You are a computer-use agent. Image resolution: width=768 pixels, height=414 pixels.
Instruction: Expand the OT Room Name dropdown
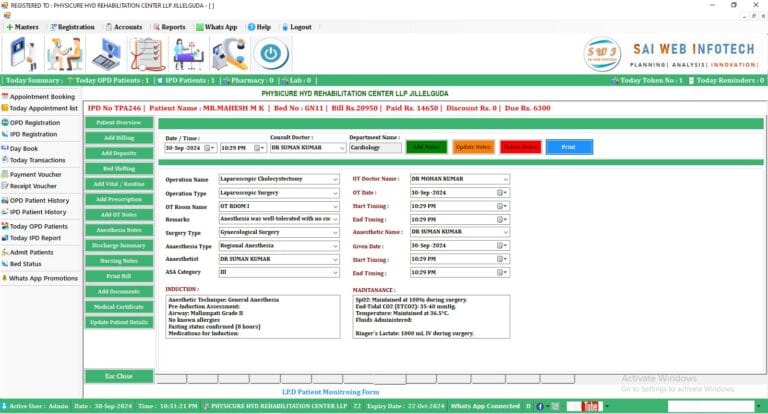click(335, 207)
